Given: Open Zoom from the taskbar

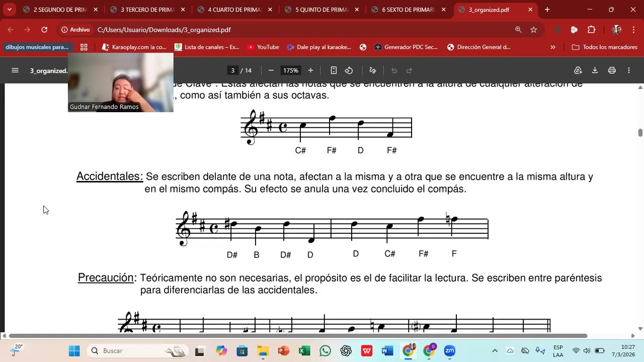Looking at the screenshot, I should click(x=450, y=350).
